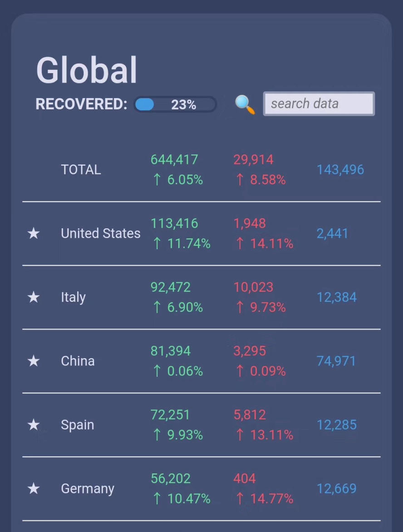
Task: Click total confirmed cases 644,417
Action: [174, 160]
